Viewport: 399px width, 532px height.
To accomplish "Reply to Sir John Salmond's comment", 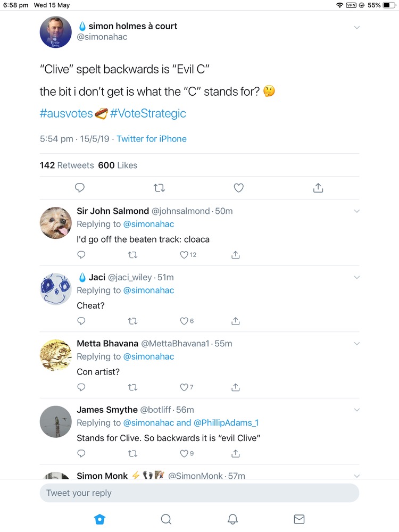I will (x=81, y=255).
